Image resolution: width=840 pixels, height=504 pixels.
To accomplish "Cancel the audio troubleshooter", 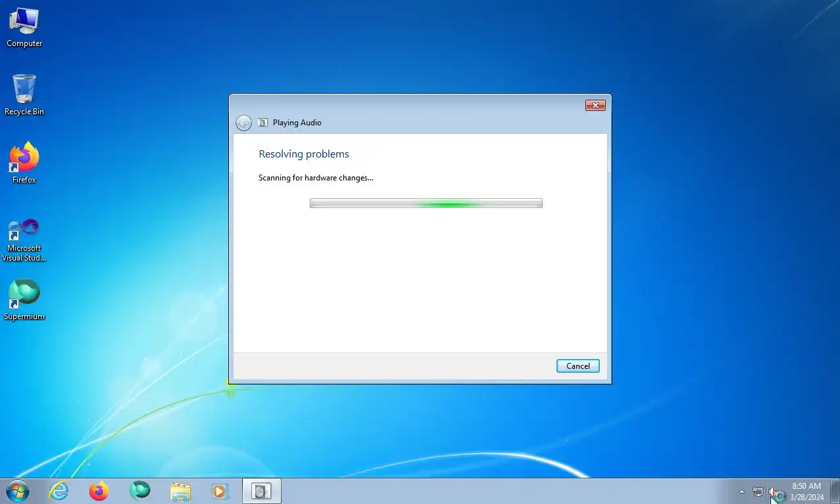I will pyautogui.click(x=577, y=366).
